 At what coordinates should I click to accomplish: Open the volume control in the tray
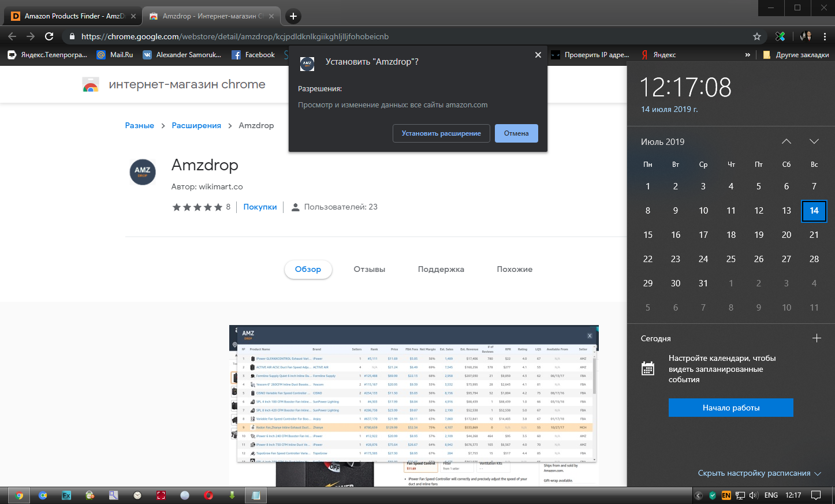(x=754, y=495)
